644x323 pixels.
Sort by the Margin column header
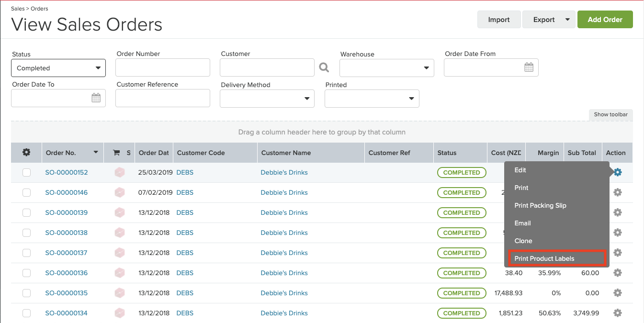[x=548, y=153]
